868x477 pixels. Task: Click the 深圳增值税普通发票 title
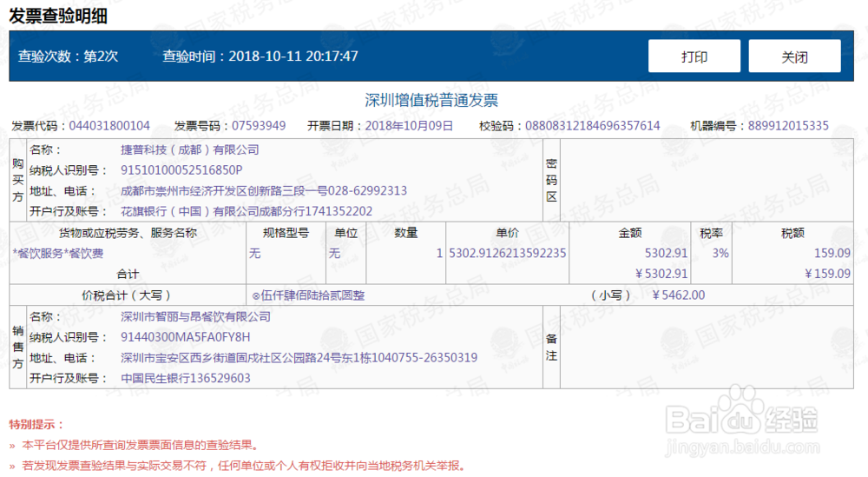[431, 100]
